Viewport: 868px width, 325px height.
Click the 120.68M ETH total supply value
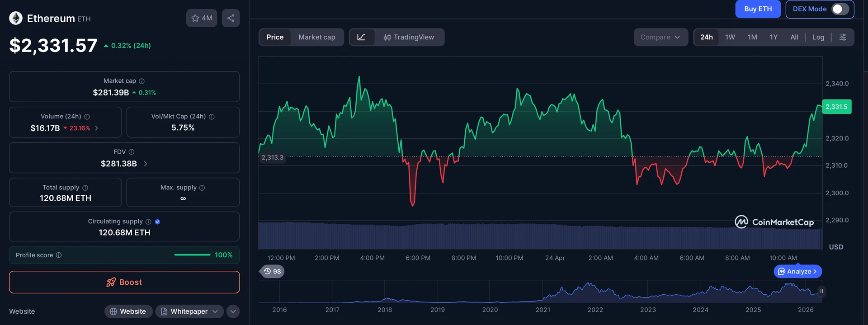pos(66,198)
